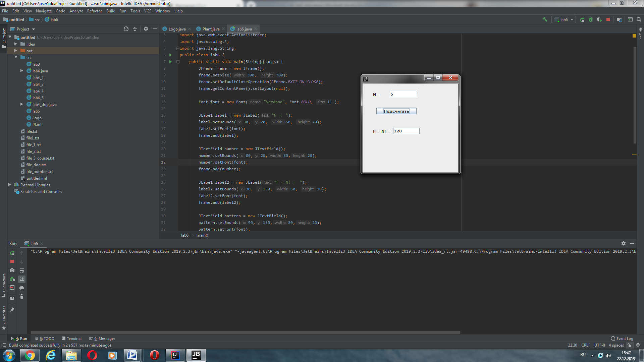Open the VCS menu
The height and width of the screenshot is (362, 644).
[x=148, y=11]
